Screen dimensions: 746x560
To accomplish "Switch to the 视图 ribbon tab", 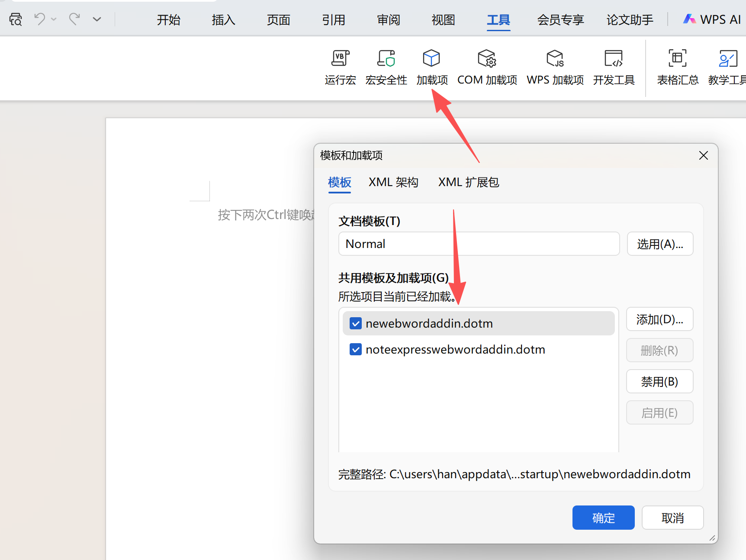I will (443, 20).
